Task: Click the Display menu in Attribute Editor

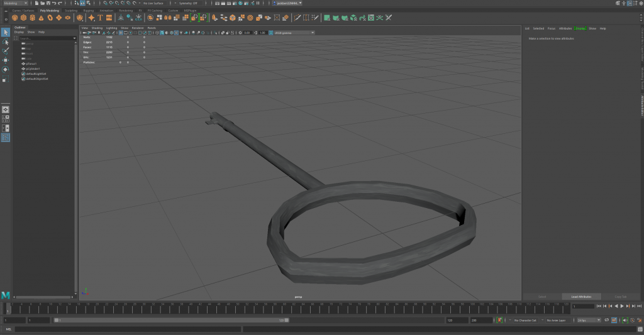Action: point(580,28)
